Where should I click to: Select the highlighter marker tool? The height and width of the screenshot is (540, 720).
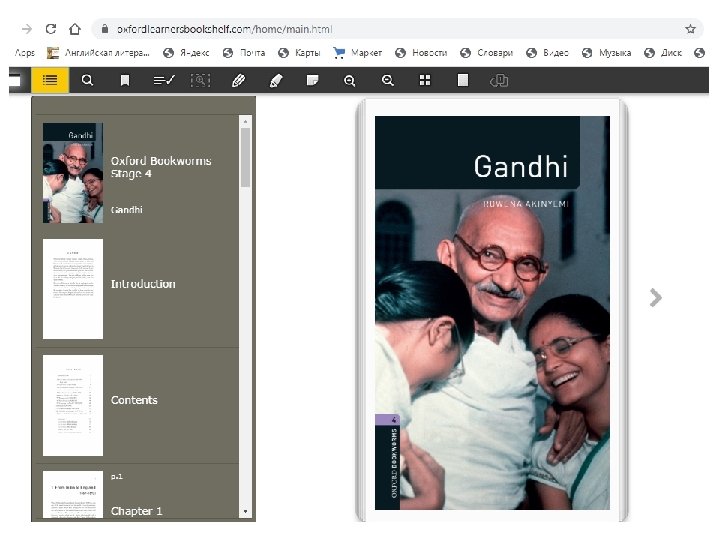tap(276, 81)
